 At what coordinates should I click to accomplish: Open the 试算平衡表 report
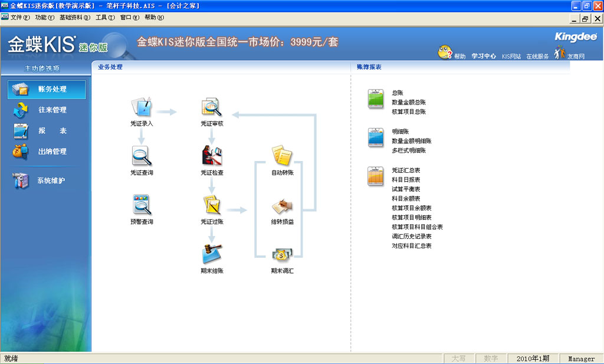(x=406, y=189)
